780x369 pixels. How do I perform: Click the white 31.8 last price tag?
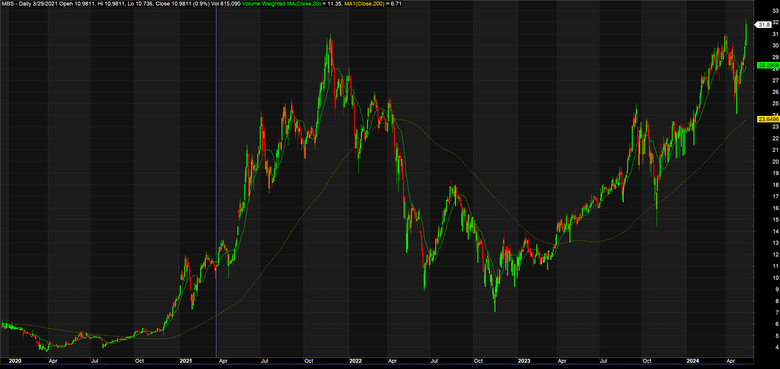tap(764, 24)
